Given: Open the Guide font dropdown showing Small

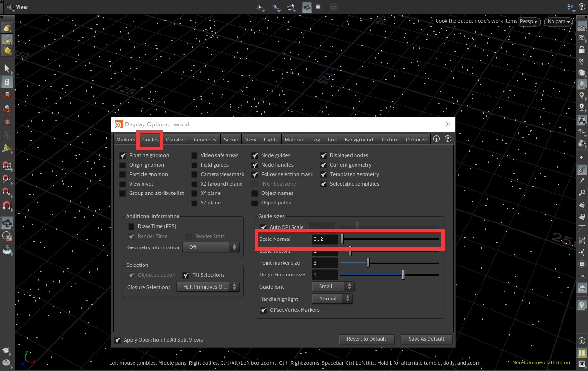Looking at the screenshot, I should [333, 286].
